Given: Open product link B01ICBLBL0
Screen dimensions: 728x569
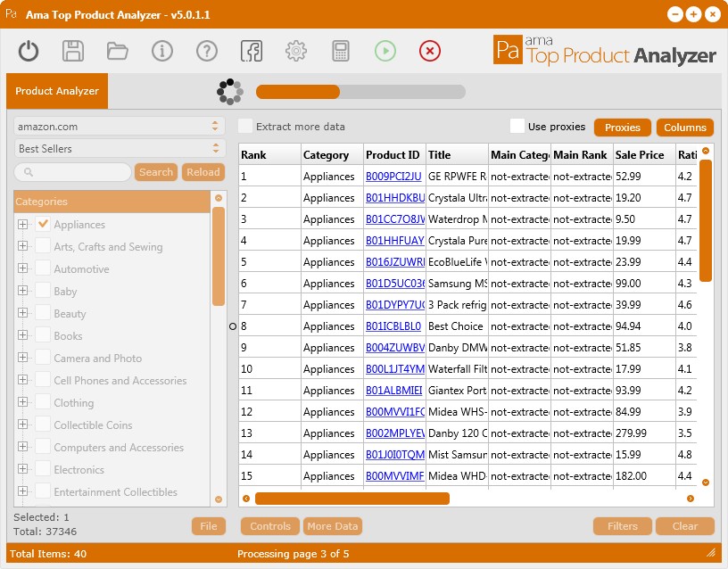Looking at the screenshot, I should tap(393, 326).
